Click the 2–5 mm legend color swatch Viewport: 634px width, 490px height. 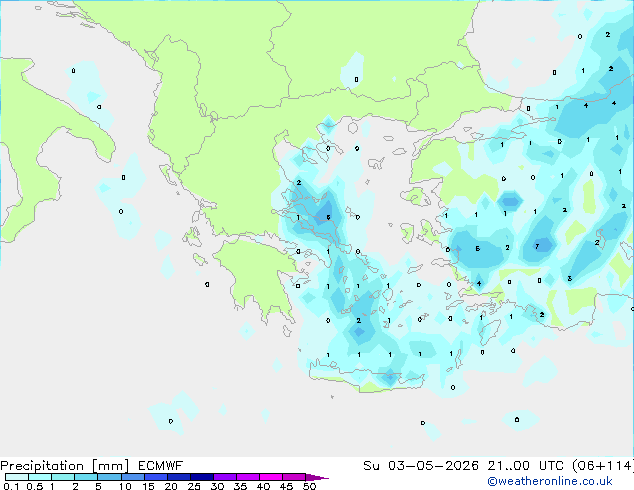(x=86, y=477)
